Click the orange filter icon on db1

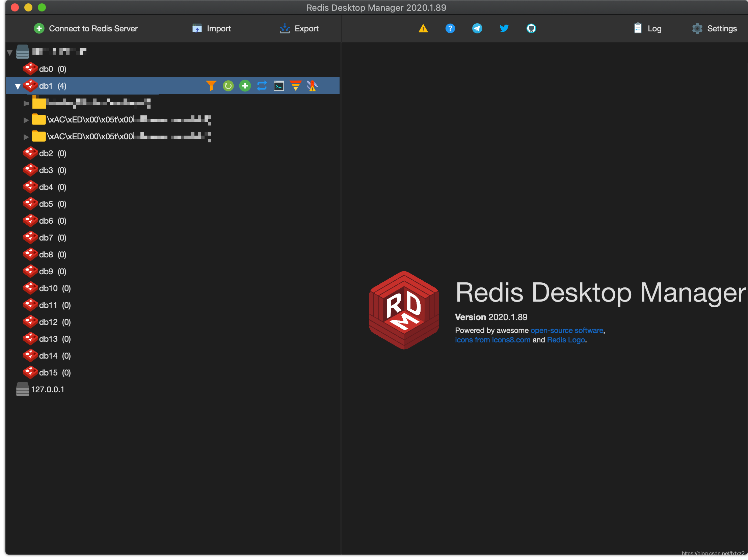pyautogui.click(x=211, y=86)
